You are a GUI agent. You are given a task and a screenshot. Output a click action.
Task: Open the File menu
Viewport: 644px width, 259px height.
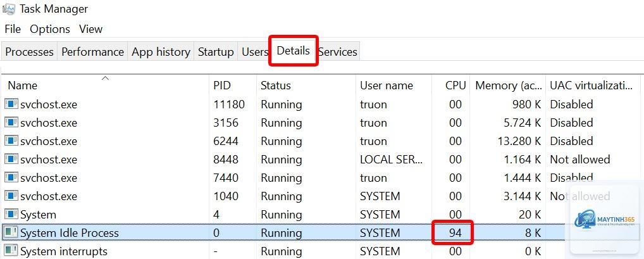click(13, 29)
